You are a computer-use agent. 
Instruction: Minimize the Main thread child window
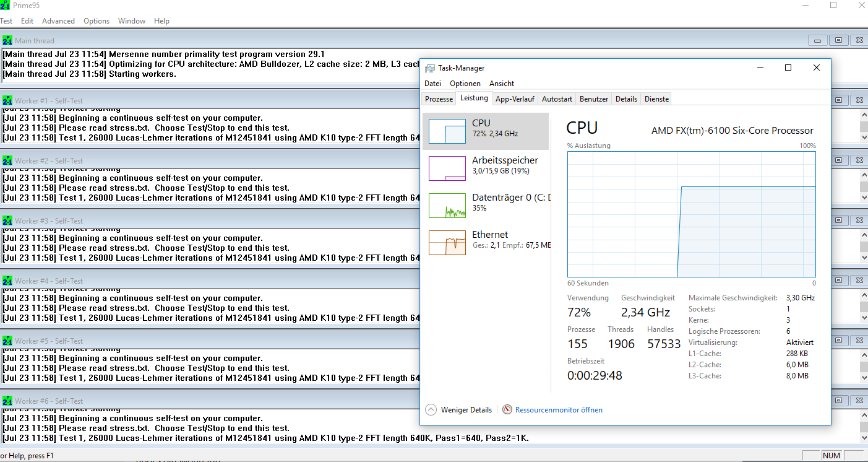[818, 40]
